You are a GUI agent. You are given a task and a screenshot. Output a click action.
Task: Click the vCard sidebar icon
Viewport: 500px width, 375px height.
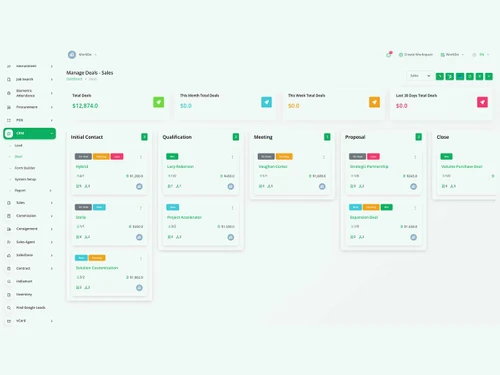click(9, 321)
